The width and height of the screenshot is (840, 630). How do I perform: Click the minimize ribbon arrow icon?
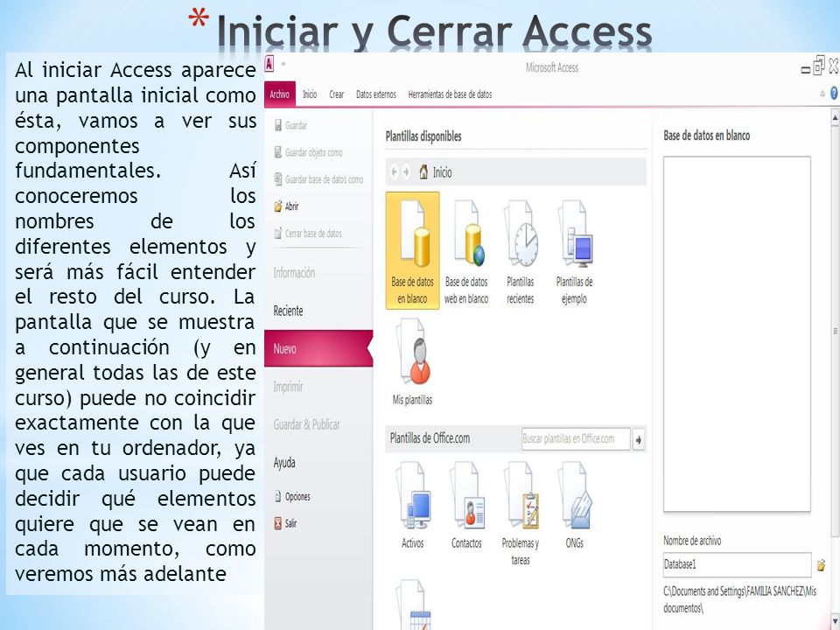822,94
